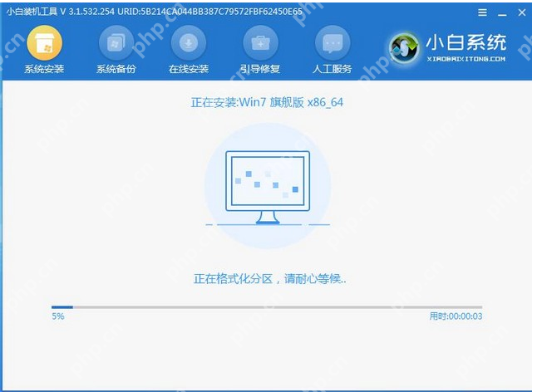
Task: Open the 人工服务 chat icon
Action: [333, 42]
